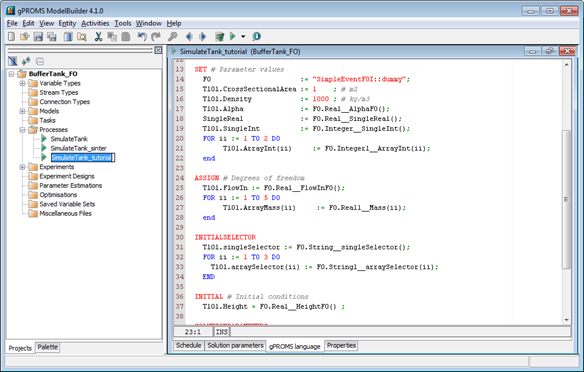Click the Paste toolbar icon
Screen dimensions: 584x372
(x=126, y=36)
